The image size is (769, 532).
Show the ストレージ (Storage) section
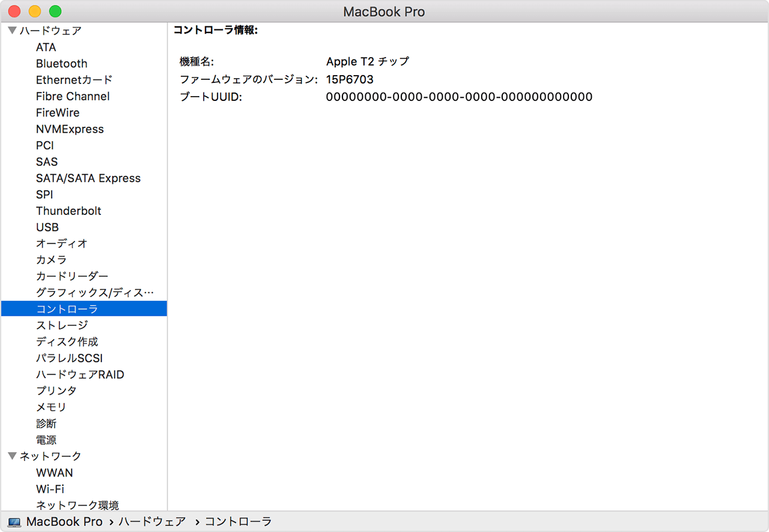click(x=62, y=325)
